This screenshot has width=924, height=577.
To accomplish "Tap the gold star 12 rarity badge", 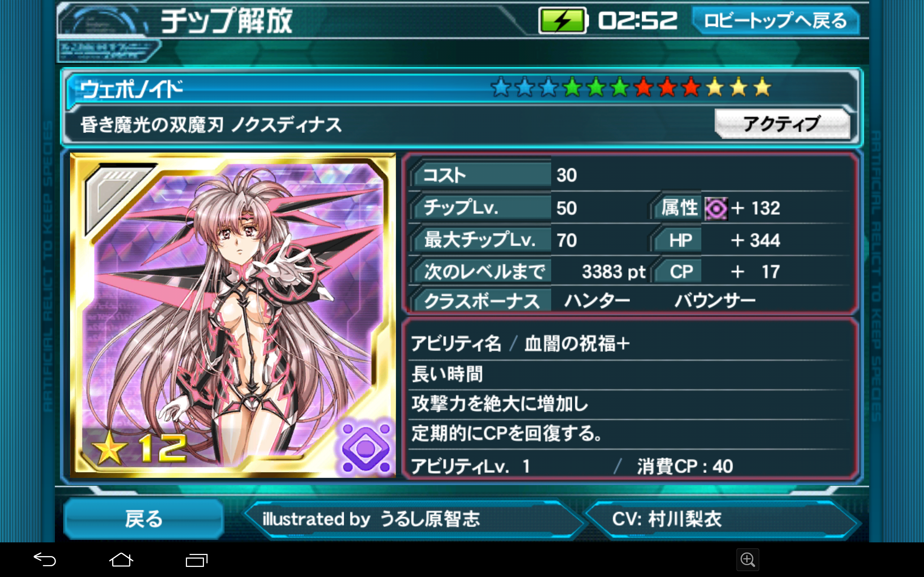I will pos(140,449).
